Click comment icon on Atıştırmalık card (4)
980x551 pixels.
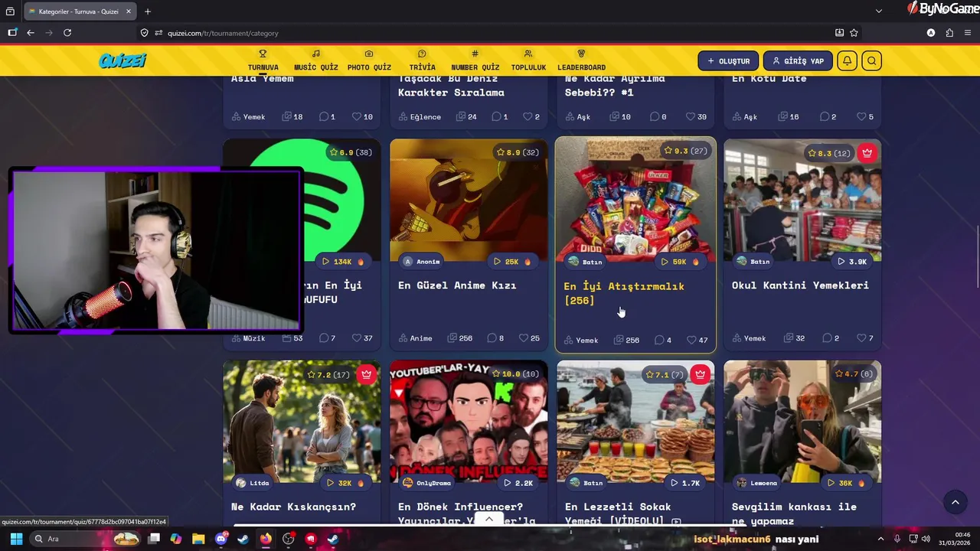pyautogui.click(x=659, y=340)
